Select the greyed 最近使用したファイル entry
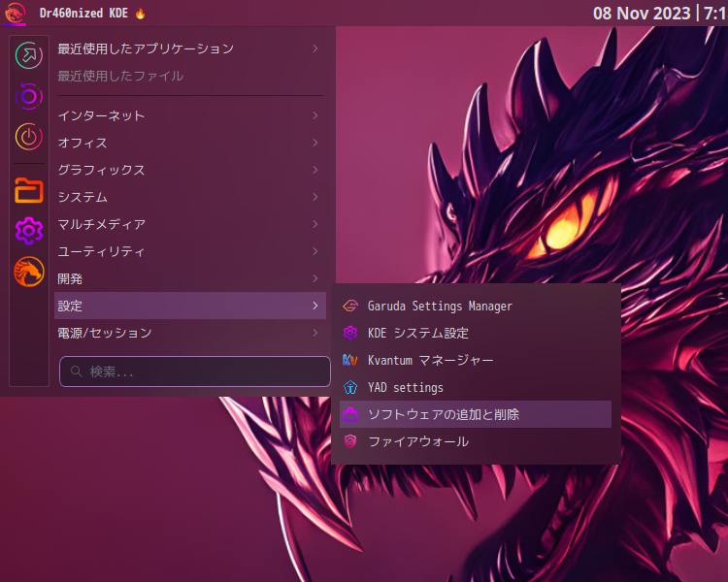 (190, 76)
